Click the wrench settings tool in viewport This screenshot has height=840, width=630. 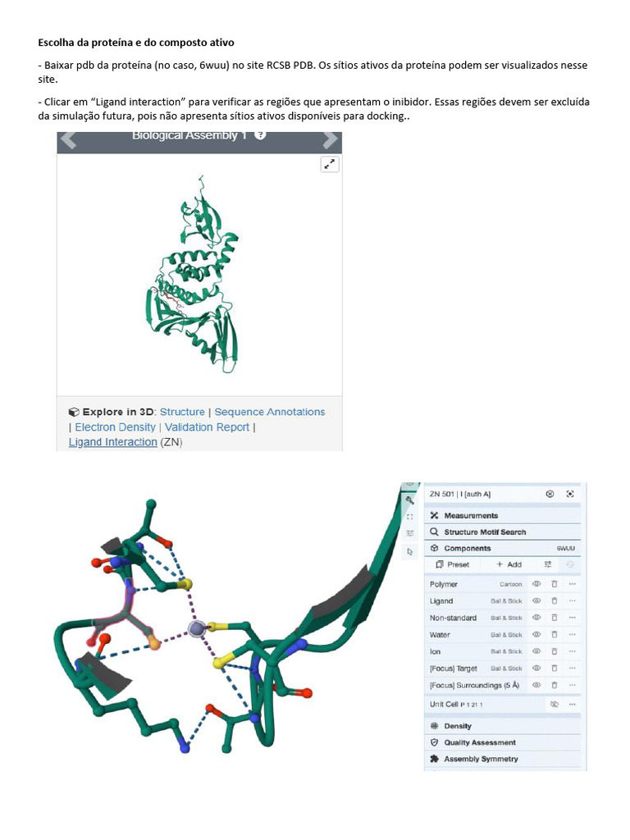(x=410, y=500)
